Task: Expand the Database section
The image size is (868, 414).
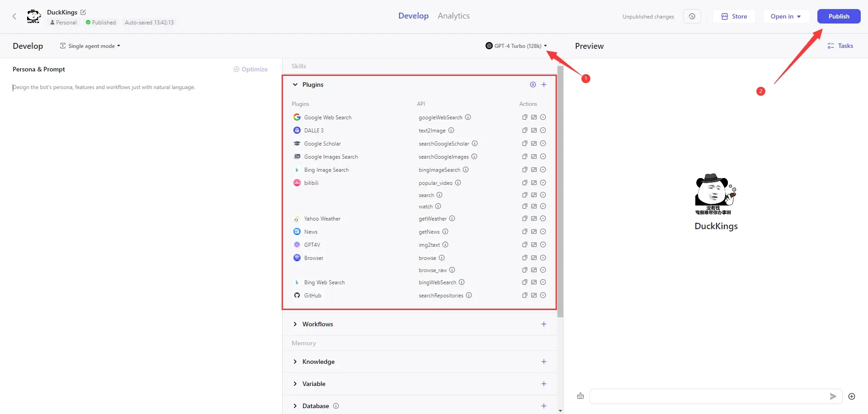Action: [x=295, y=406]
